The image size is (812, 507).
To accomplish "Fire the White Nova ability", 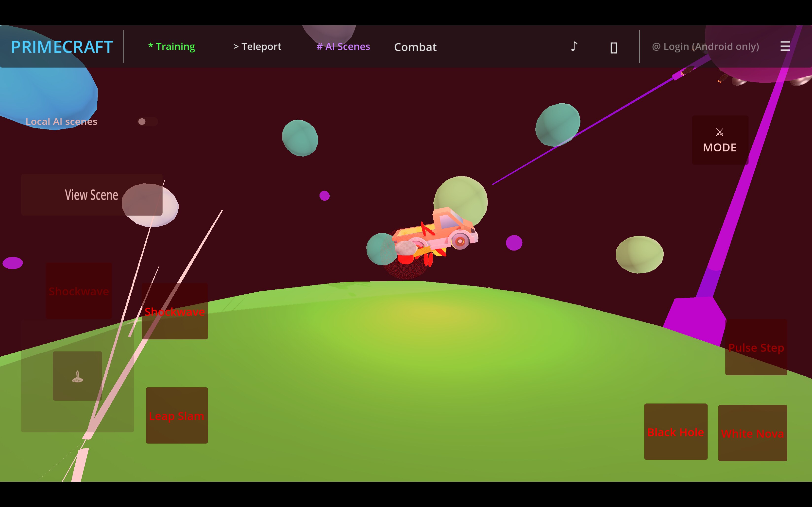I will (752, 433).
